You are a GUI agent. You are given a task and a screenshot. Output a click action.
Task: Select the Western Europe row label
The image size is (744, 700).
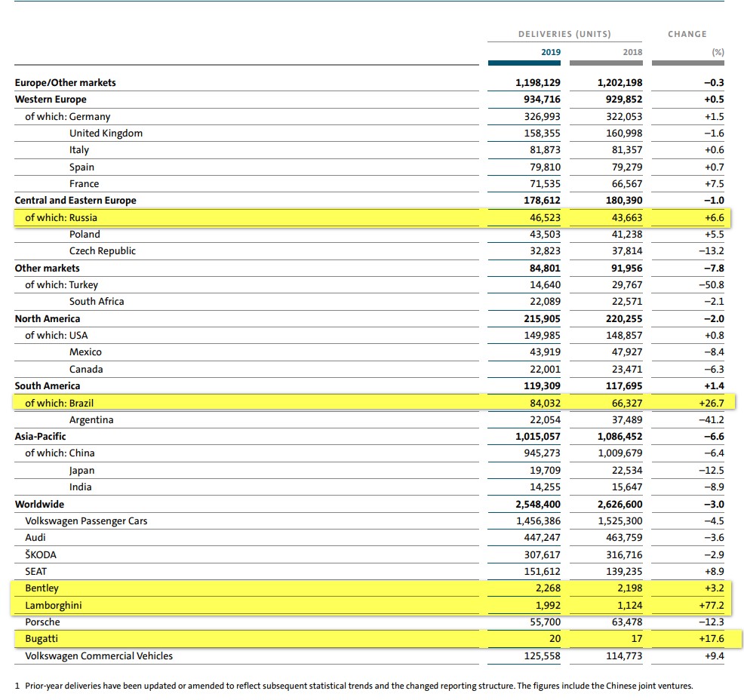(51, 99)
